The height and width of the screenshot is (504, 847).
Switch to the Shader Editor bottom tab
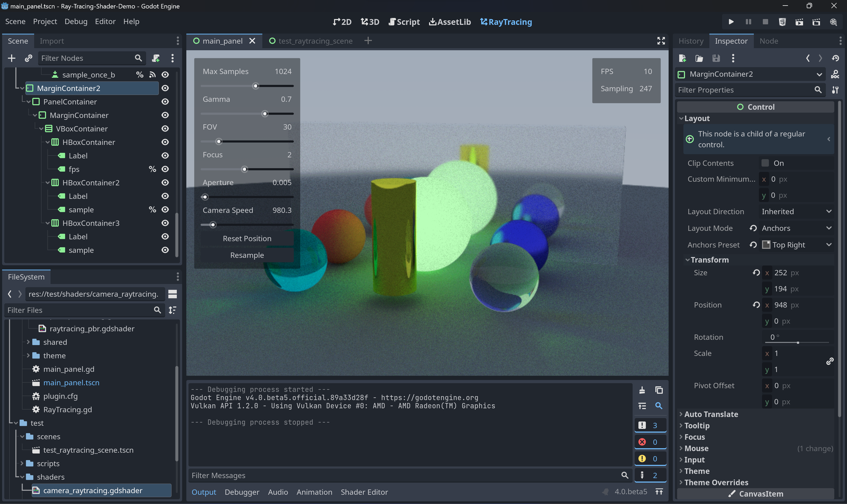point(364,492)
